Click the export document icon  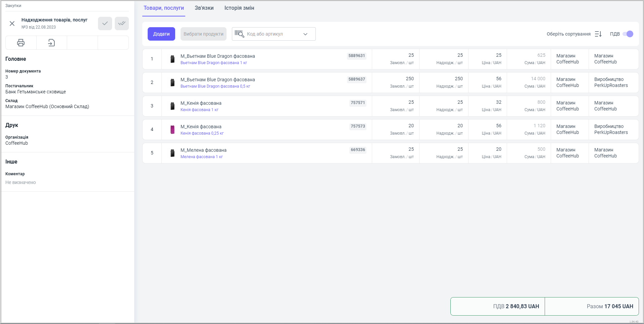click(51, 43)
